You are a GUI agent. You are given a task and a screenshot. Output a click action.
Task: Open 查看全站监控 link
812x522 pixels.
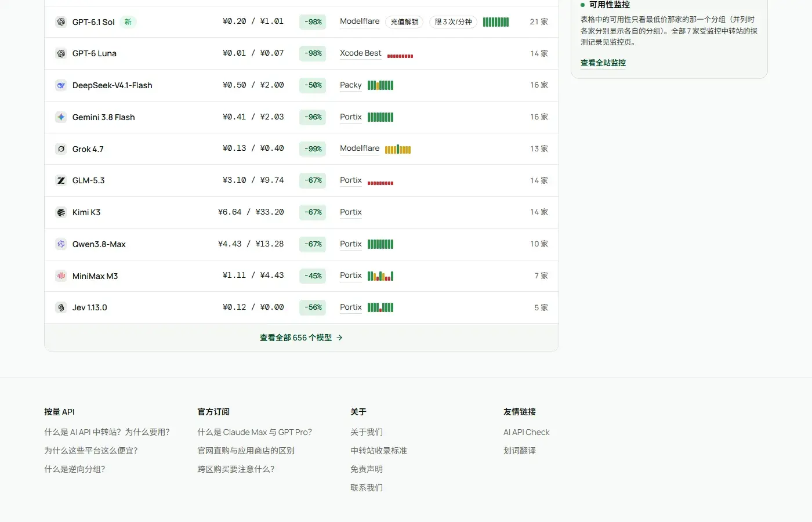(603, 63)
